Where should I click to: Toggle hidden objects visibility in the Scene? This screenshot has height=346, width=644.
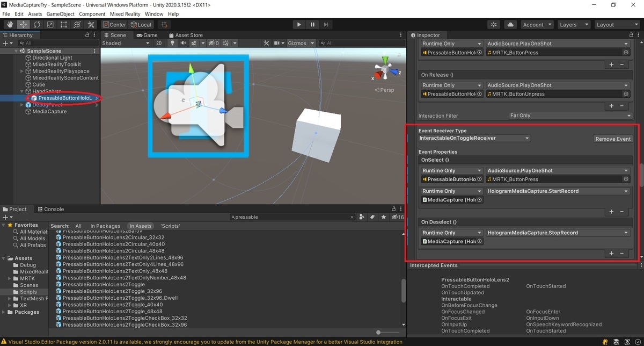pos(214,44)
